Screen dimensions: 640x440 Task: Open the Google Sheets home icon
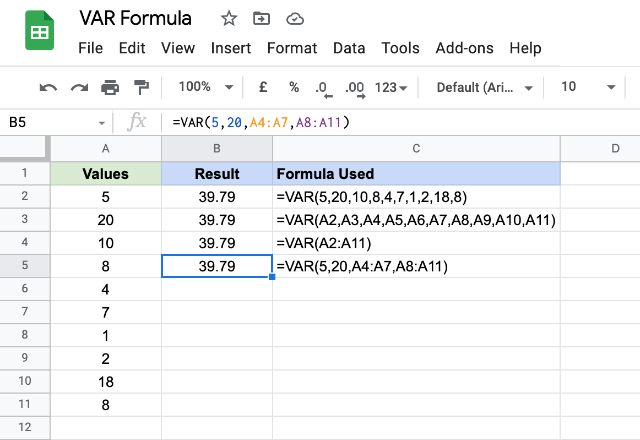coord(40,31)
